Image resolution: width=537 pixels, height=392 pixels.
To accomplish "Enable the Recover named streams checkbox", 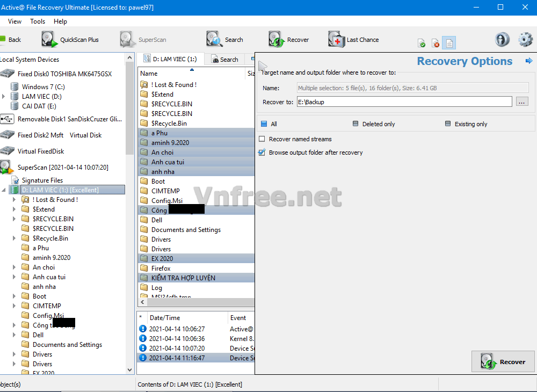I will point(262,139).
